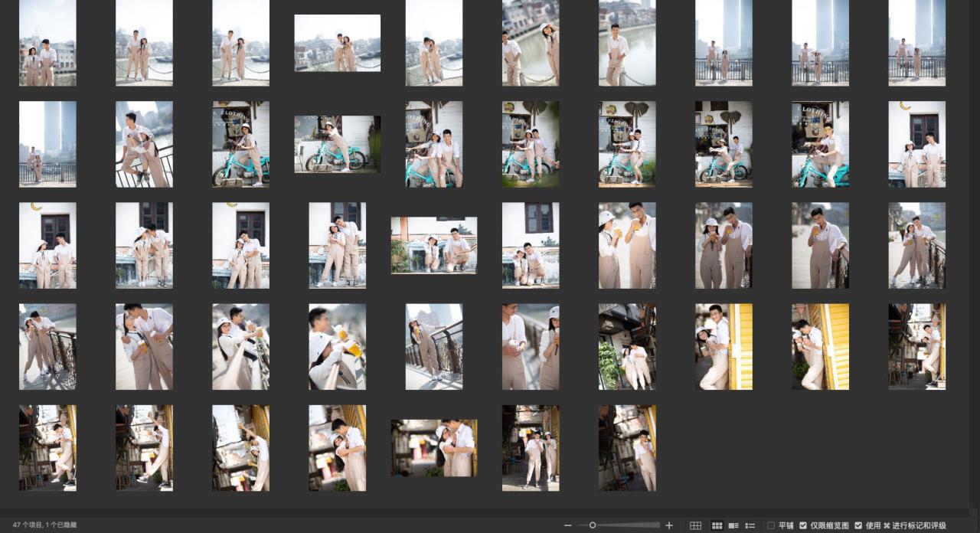Viewport: 980px width, 533px height.
Task: Select the landscape riverside couple photo in top row
Action: [x=337, y=43]
